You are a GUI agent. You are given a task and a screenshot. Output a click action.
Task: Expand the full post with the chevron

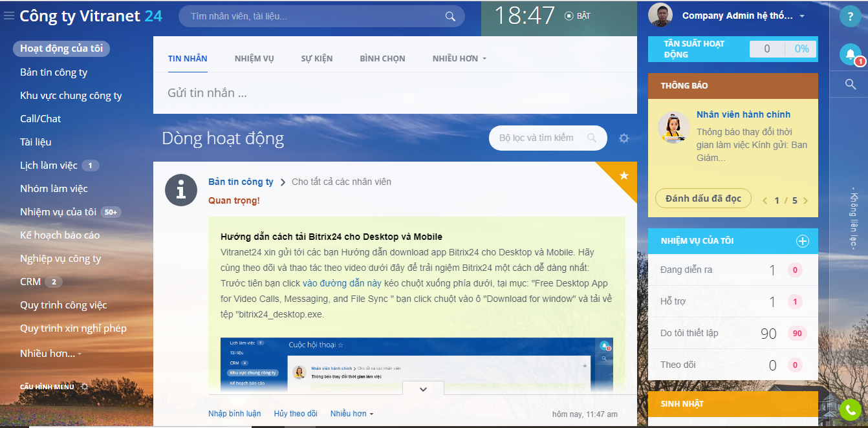coord(423,389)
